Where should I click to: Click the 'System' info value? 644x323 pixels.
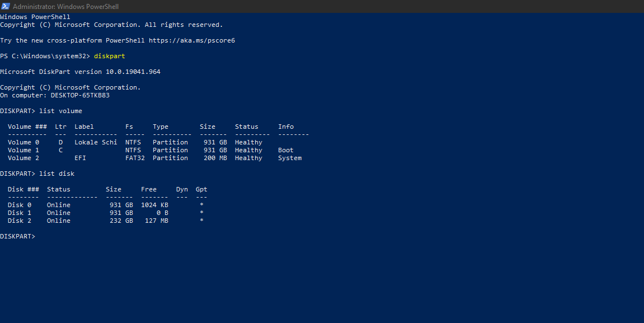tap(290, 158)
